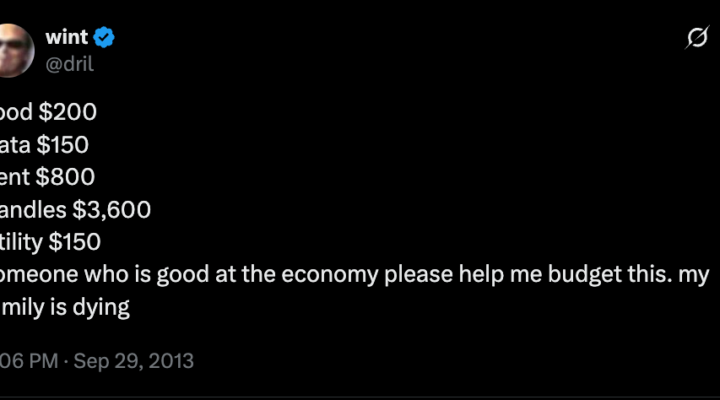Open the "Sep 29, 2013" date link
720x400 pixels.
[x=134, y=361]
